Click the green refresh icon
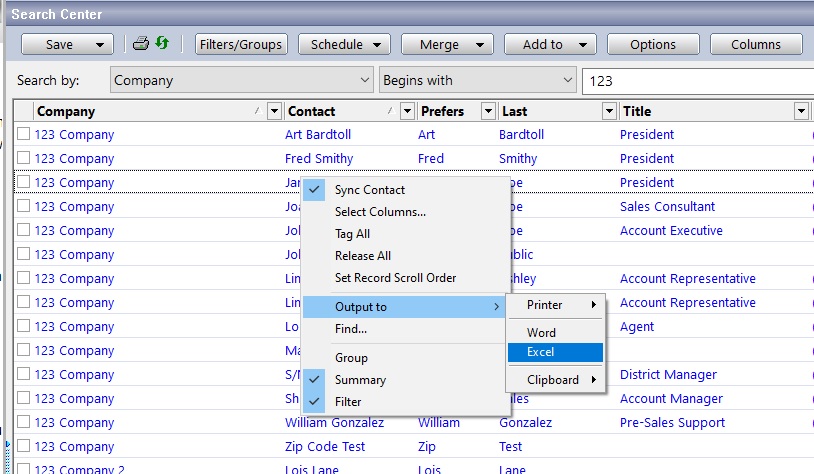This screenshot has width=814, height=474. click(162, 44)
